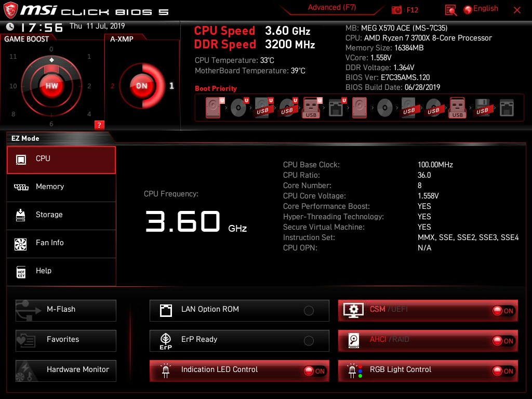Click the Storage drive icon

pyautogui.click(x=21, y=215)
